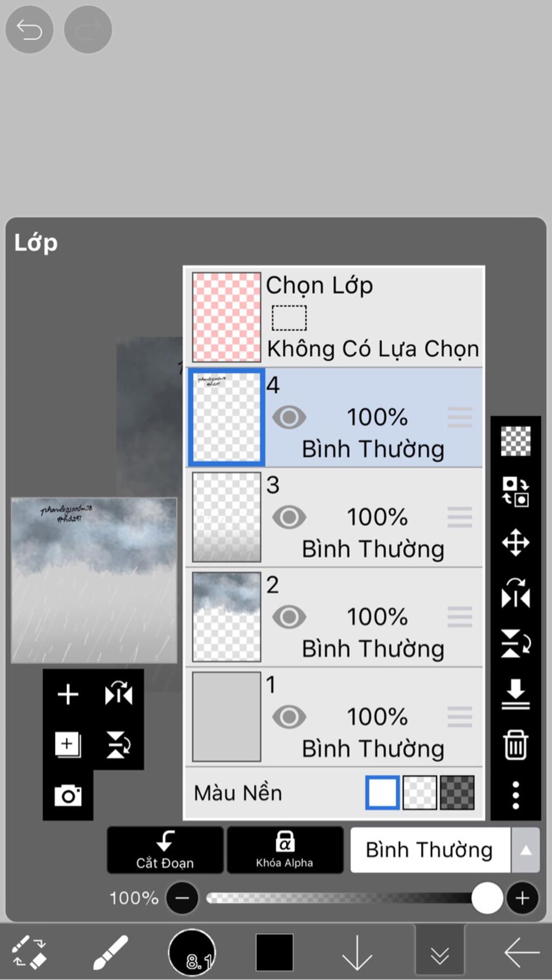The image size is (552, 980).
Task: Open the Bình Thường blend mode selector
Action: click(430, 850)
